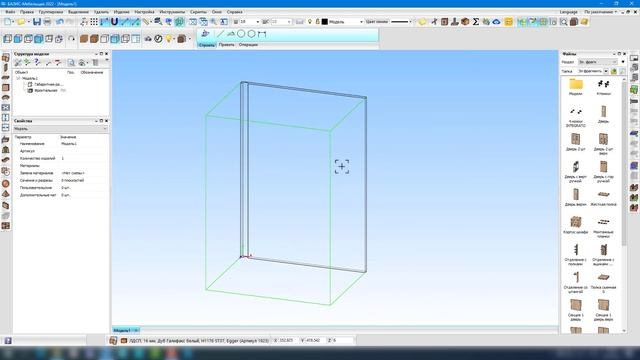Select the first brown solid shading cube
Screen dimensions: 640x360
[x=84, y=39]
